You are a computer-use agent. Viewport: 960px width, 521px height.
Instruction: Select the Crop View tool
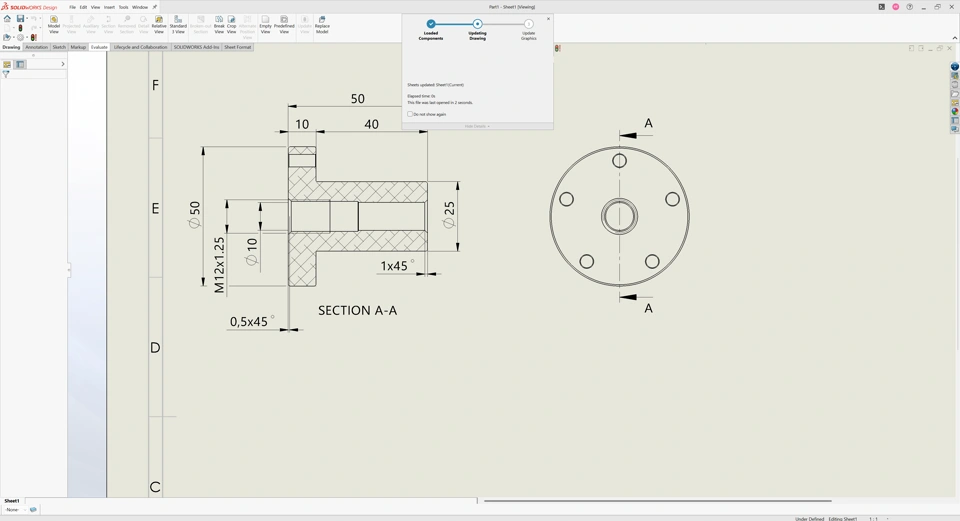(x=231, y=24)
